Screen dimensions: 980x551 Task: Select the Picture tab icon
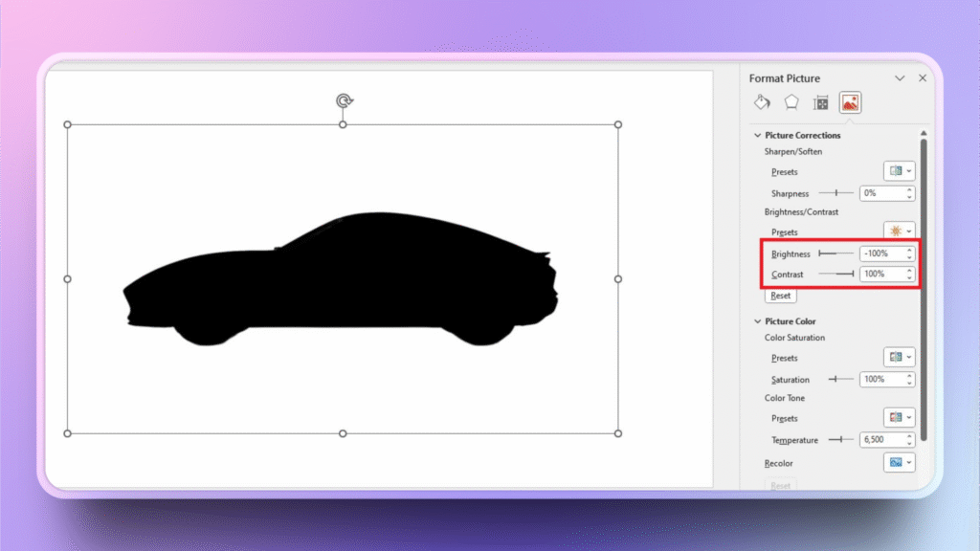pos(850,103)
